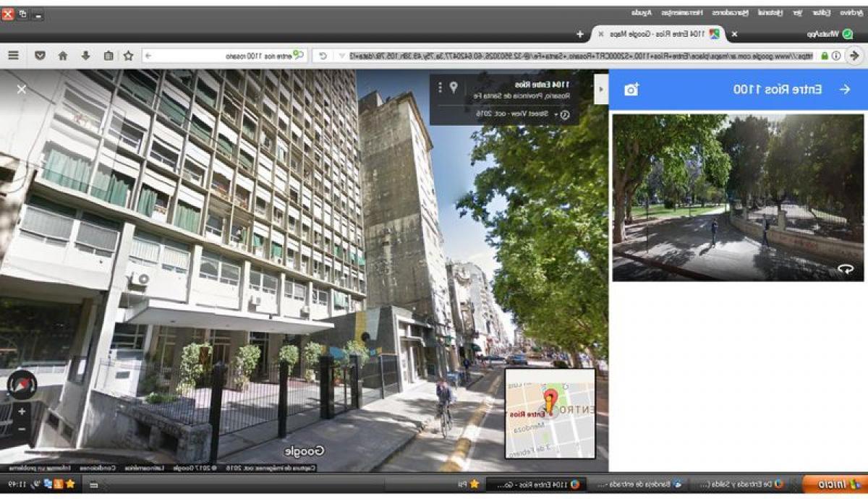Open the Marcadores menu

(x=727, y=13)
